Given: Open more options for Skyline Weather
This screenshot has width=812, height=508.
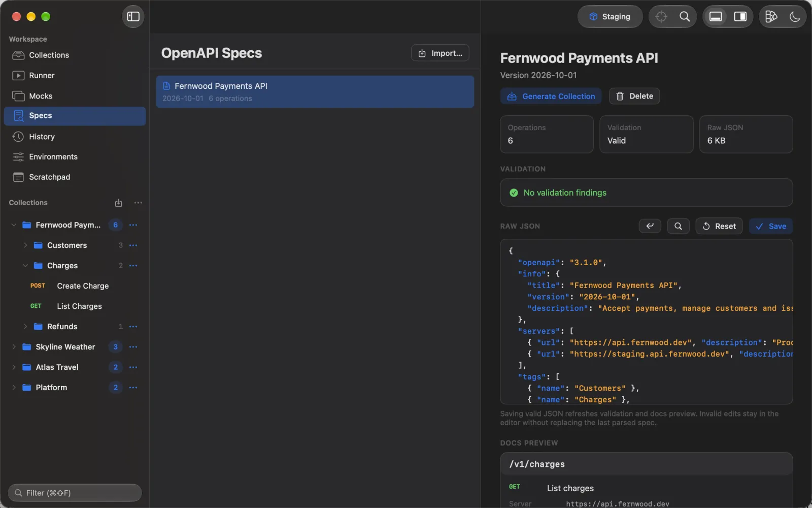Looking at the screenshot, I should click(133, 347).
